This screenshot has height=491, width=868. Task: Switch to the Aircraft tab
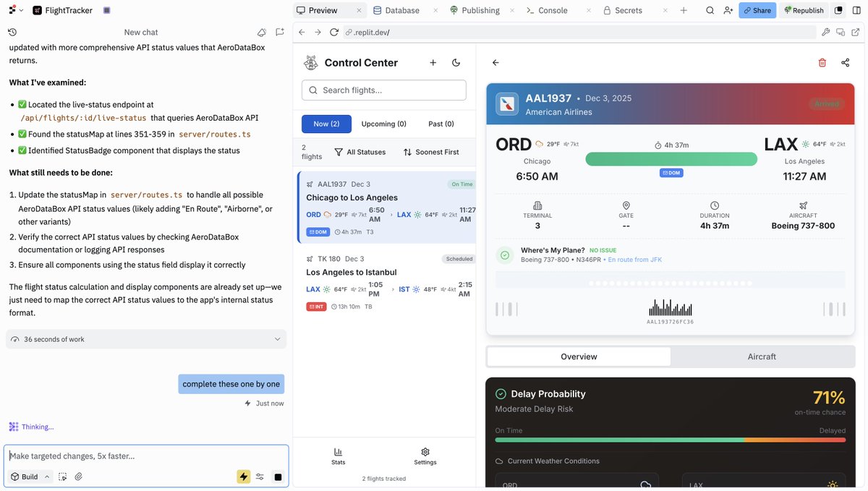(x=762, y=356)
